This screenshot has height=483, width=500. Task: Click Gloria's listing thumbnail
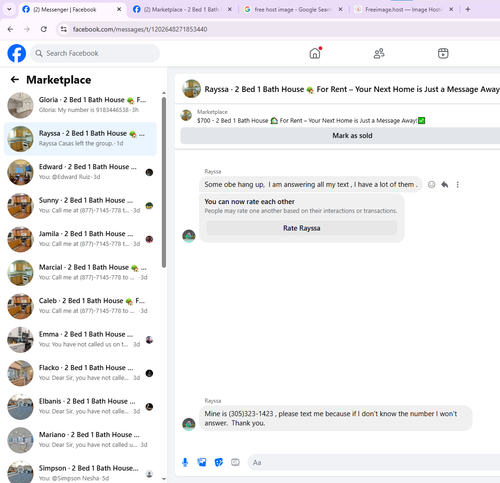click(x=20, y=105)
